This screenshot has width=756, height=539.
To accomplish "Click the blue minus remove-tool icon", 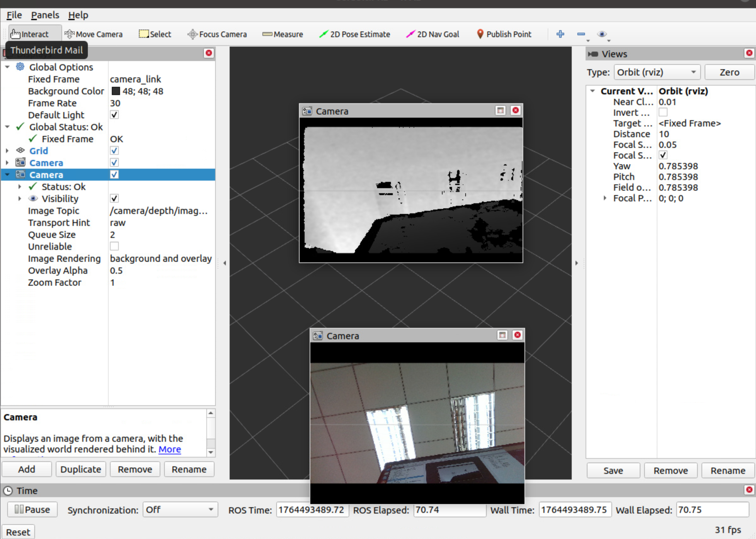I will point(581,34).
